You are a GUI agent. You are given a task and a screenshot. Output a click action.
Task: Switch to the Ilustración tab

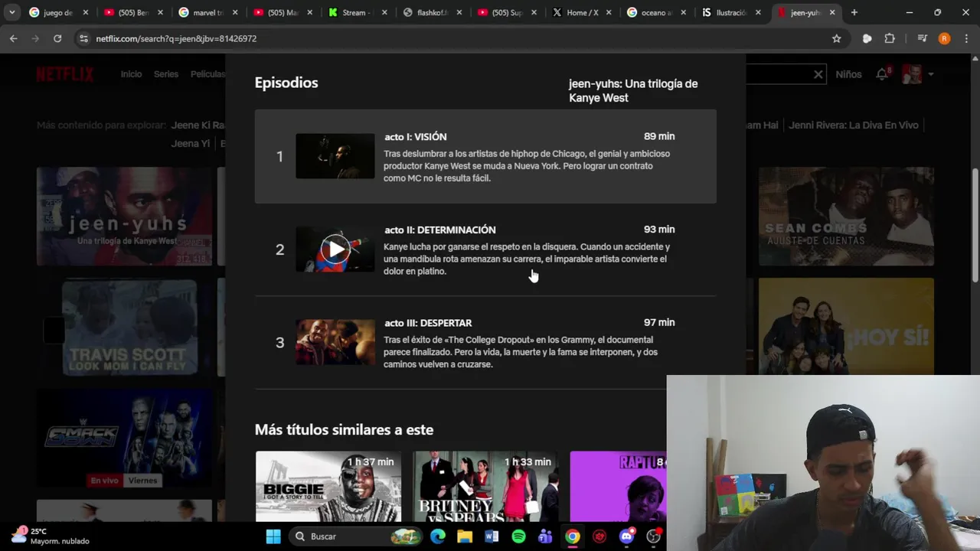(x=730, y=12)
